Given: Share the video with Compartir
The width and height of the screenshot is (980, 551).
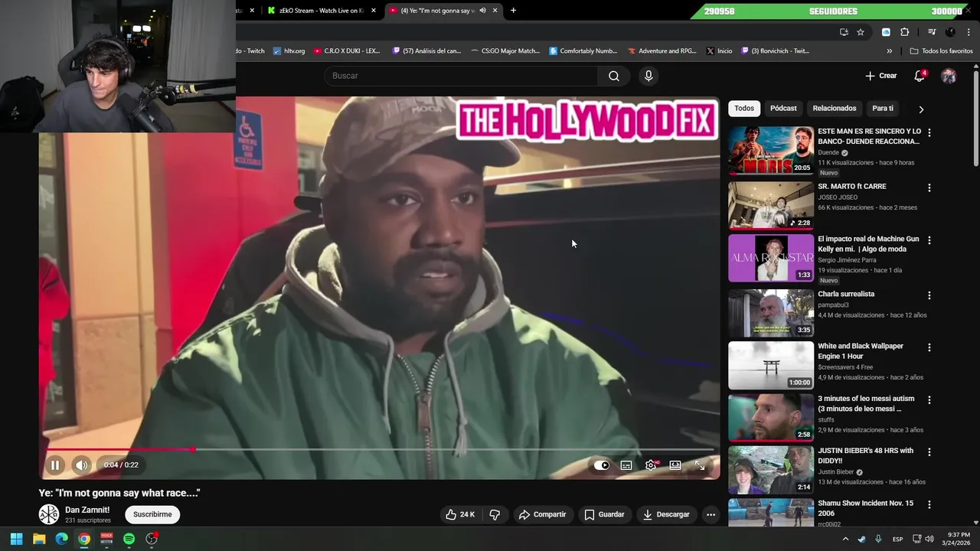Looking at the screenshot, I should pyautogui.click(x=542, y=514).
